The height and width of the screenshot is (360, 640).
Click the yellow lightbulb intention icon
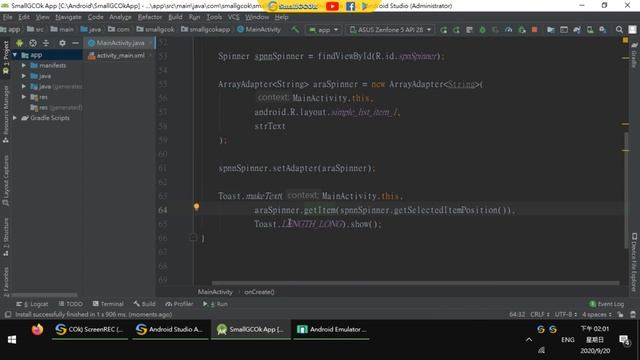coord(196,207)
